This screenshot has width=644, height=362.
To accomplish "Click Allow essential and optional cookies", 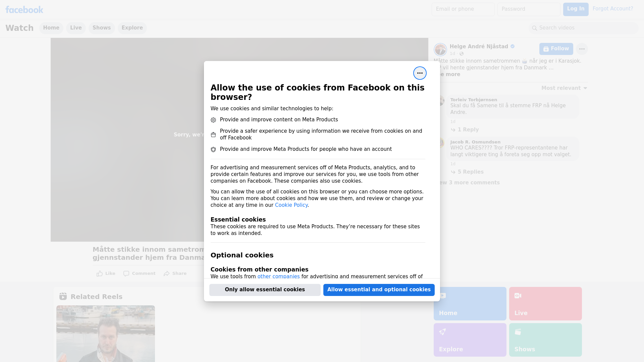I will 379,290.
